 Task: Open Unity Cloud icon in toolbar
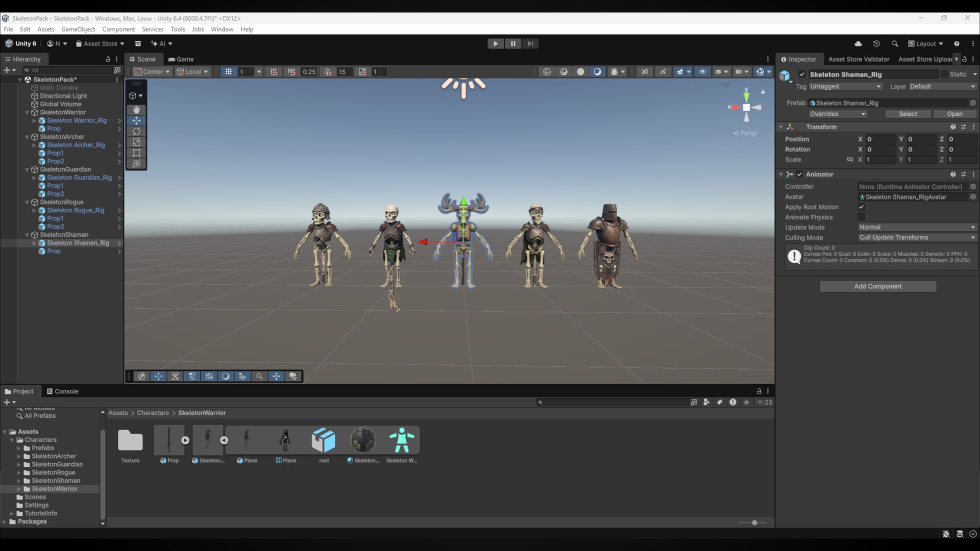pos(858,44)
